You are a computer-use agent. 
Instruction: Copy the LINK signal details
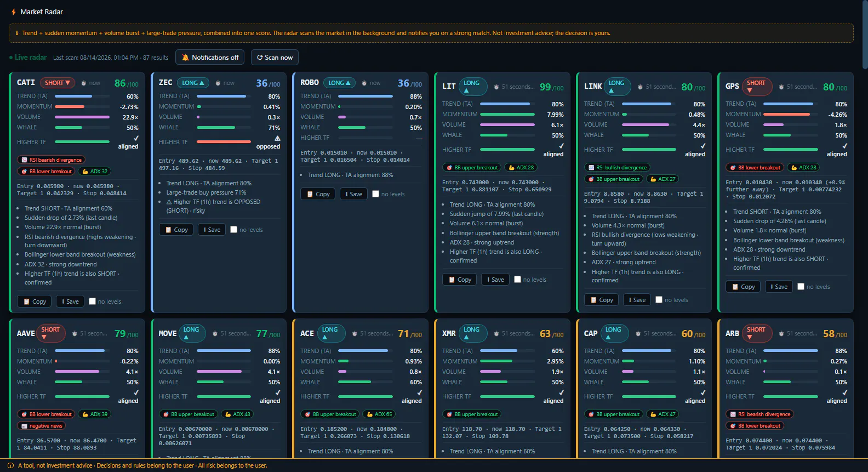point(602,300)
